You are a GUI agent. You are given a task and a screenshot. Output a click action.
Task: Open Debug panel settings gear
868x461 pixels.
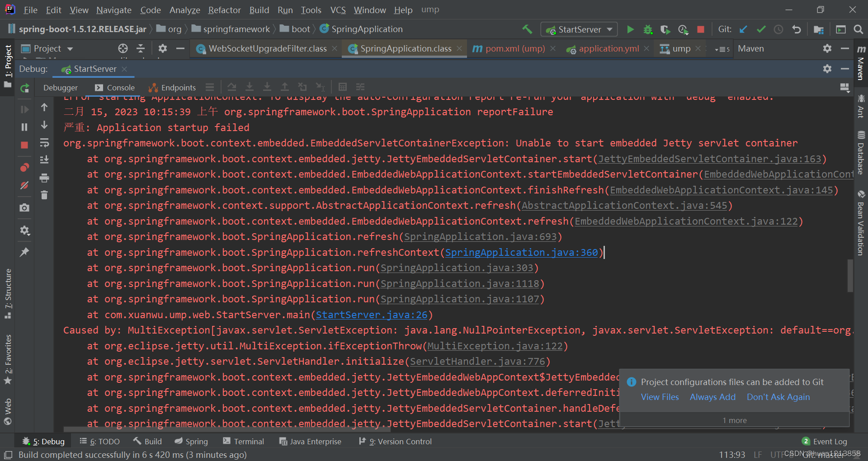[x=827, y=69]
